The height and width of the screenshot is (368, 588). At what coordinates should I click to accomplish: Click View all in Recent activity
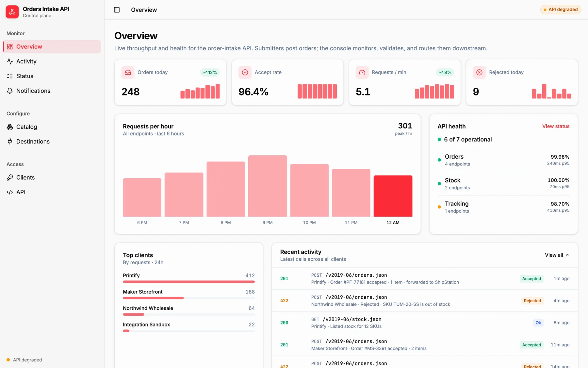pos(557,255)
